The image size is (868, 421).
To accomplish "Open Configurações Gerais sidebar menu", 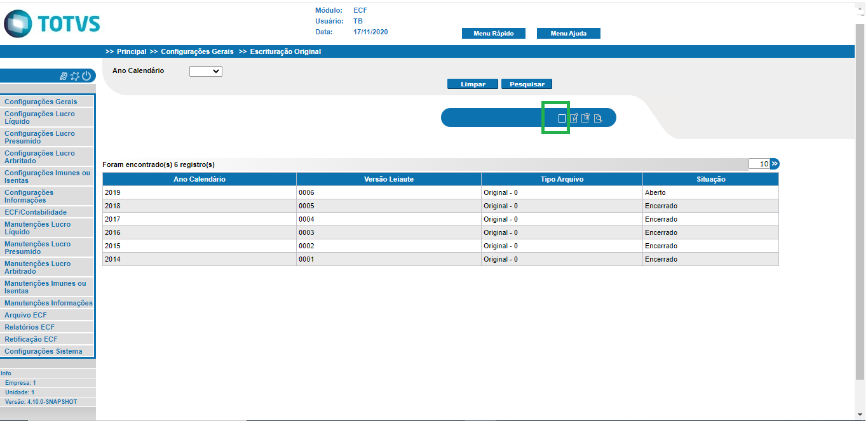I will [x=48, y=102].
